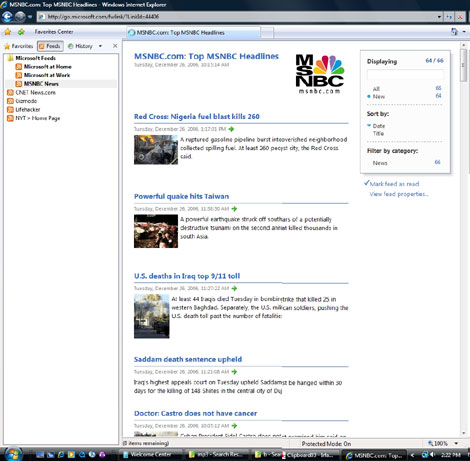Click the Add to Favorites icon
Image resolution: width=470 pixels, height=461 pixels.
21,32
